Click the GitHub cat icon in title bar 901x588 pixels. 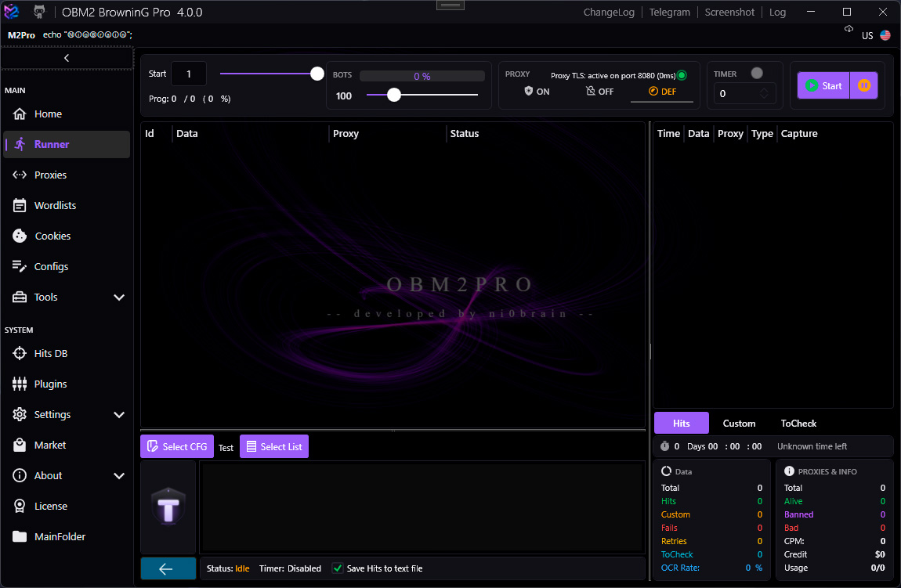click(39, 12)
